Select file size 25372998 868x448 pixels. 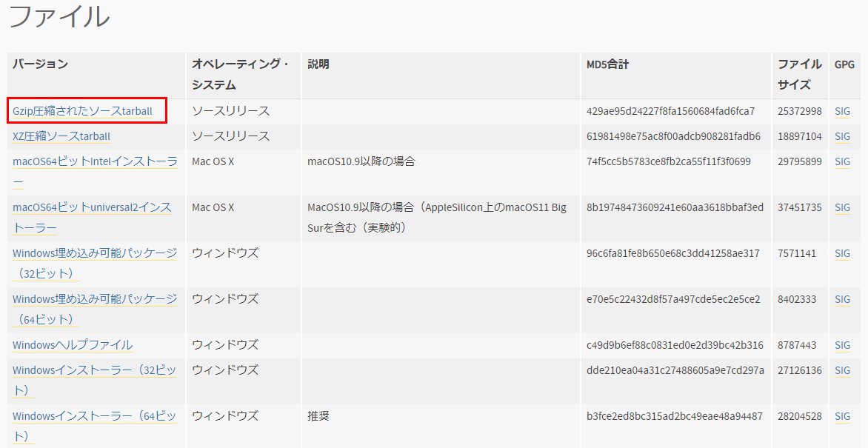tap(800, 111)
